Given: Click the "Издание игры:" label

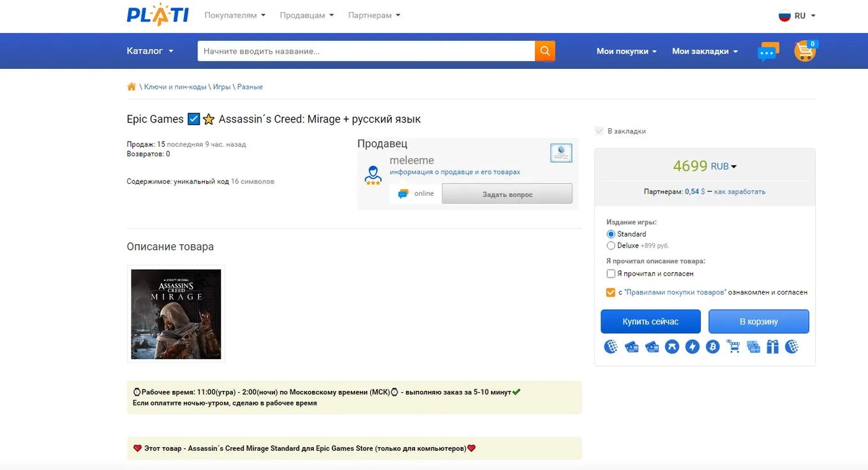Looking at the screenshot, I should click(631, 223).
